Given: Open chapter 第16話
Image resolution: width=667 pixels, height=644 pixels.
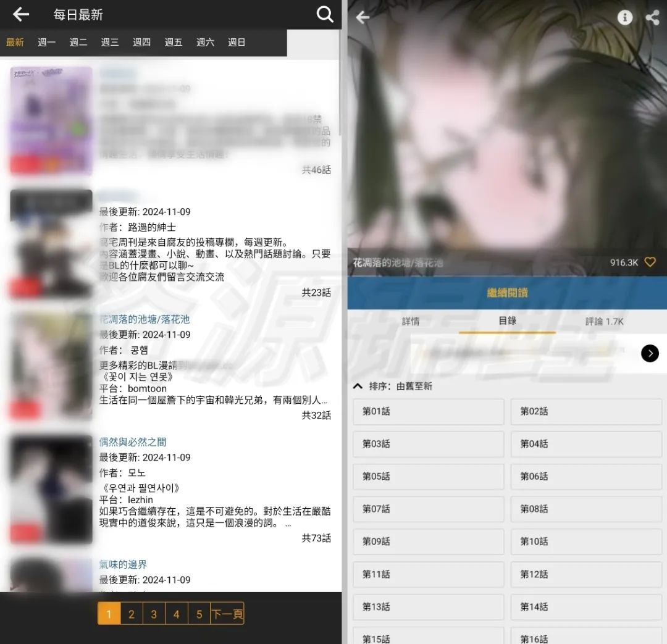Looking at the screenshot, I should coord(586,636).
